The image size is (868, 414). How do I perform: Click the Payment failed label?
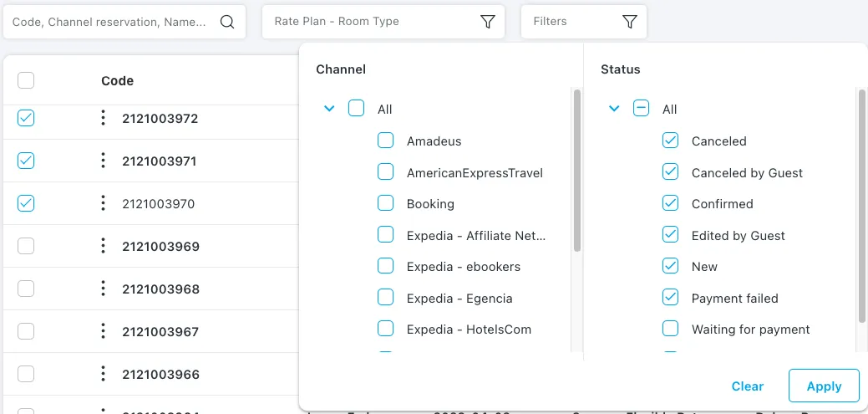pos(735,299)
